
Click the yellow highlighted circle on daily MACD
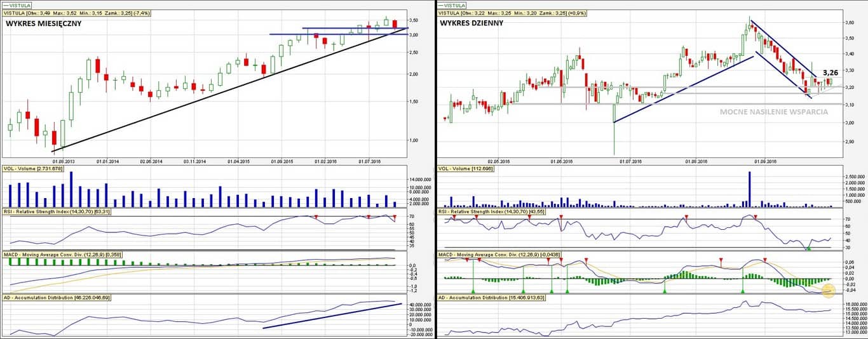tap(828, 291)
